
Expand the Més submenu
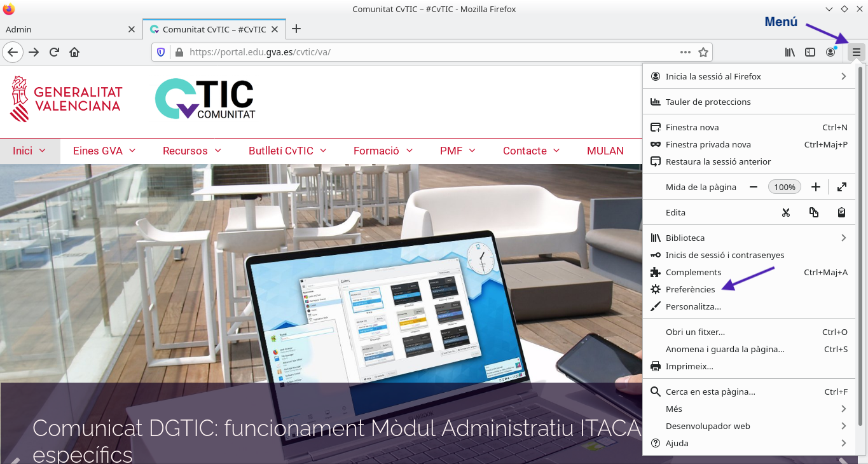pyautogui.click(x=749, y=409)
